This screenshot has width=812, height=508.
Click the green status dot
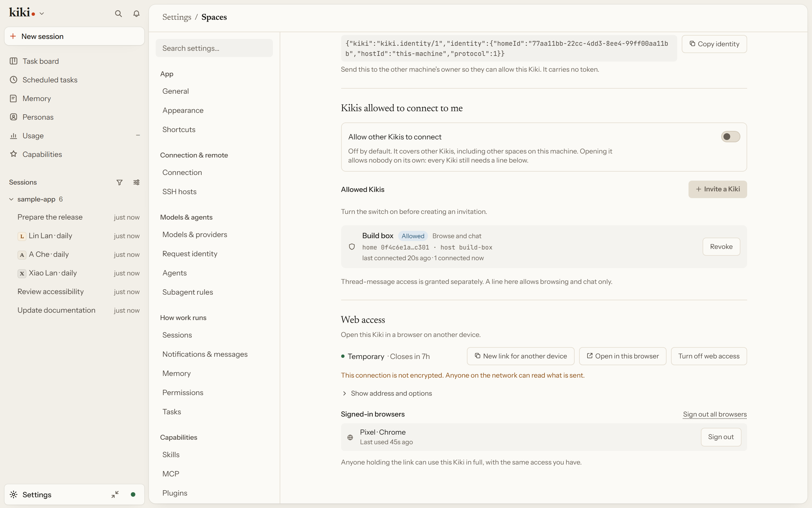click(133, 494)
